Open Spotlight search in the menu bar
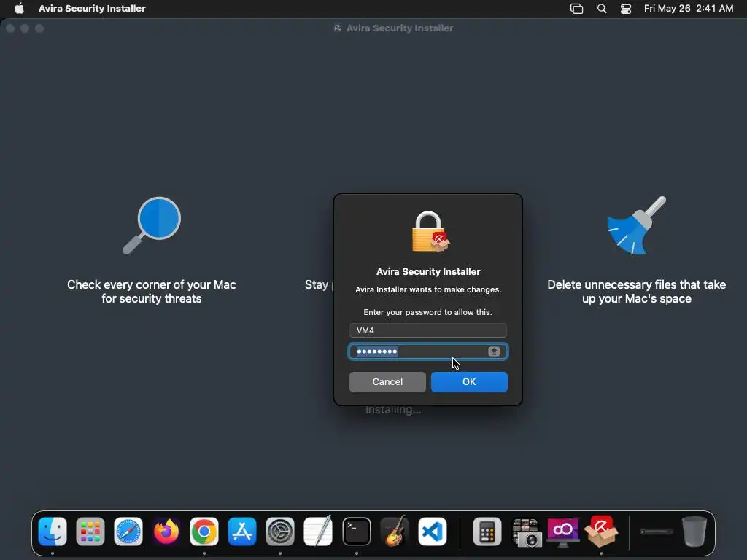747x560 pixels. (602, 9)
